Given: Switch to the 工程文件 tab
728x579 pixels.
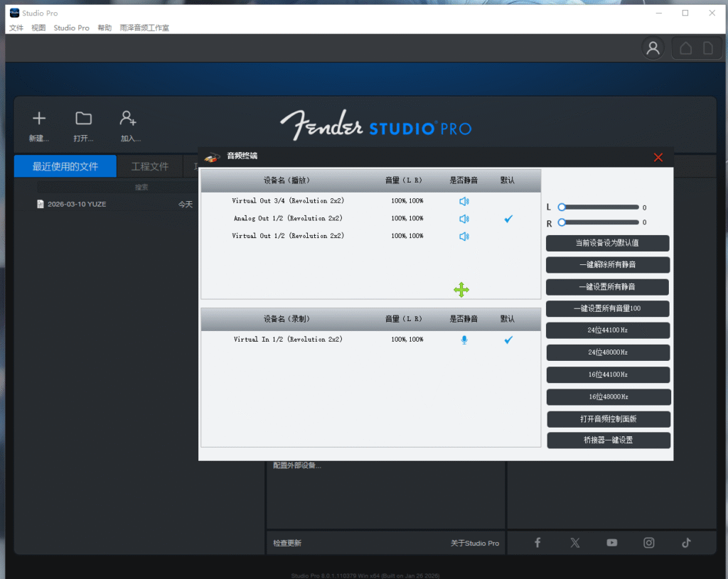Looking at the screenshot, I should click(149, 166).
